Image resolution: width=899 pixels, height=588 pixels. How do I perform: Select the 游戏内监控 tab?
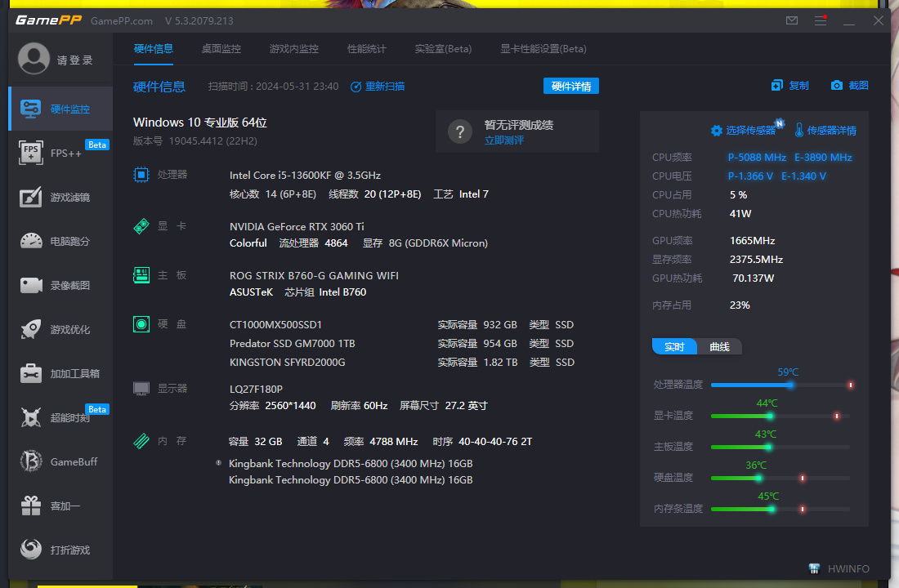294,49
